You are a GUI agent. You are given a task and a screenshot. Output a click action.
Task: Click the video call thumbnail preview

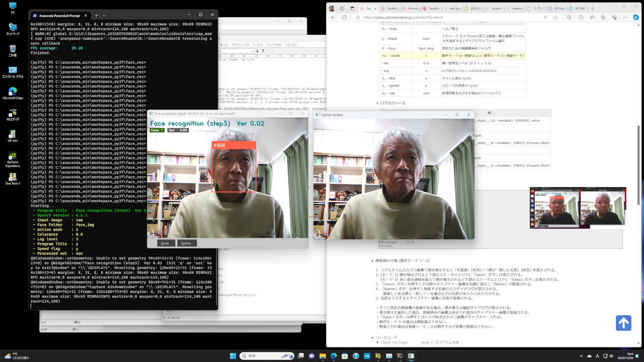pos(578,208)
